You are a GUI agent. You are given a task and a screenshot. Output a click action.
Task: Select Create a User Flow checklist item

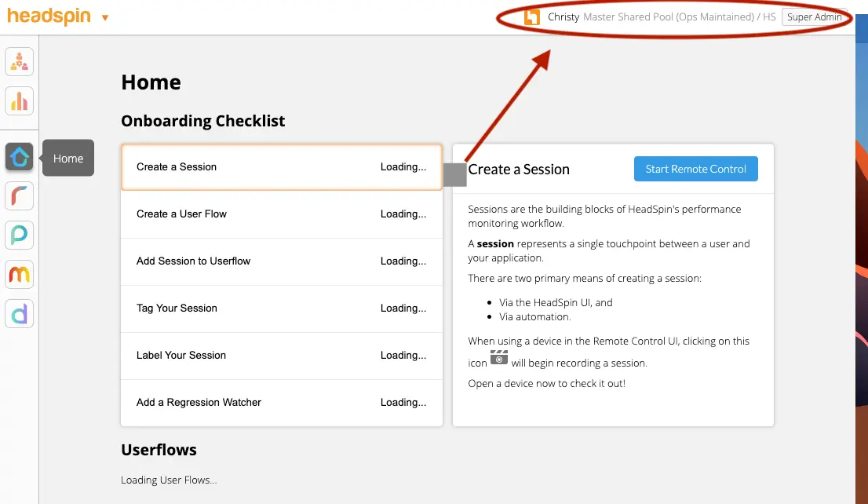282,214
